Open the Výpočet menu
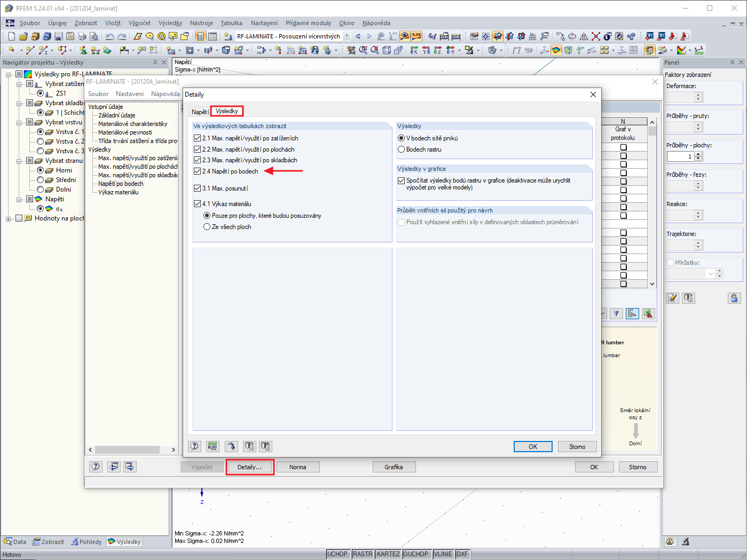The height and width of the screenshot is (560, 747). pyautogui.click(x=139, y=23)
